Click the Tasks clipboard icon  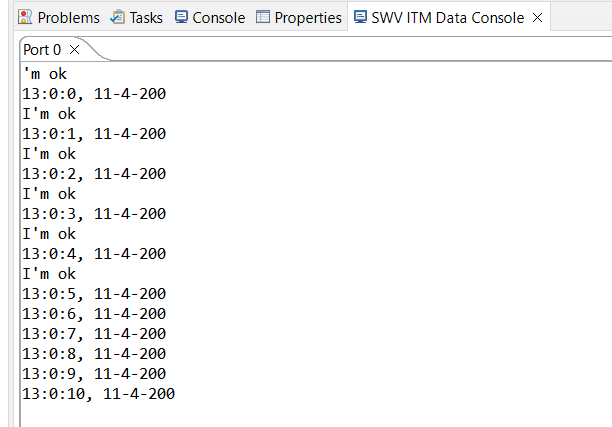[118, 17]
